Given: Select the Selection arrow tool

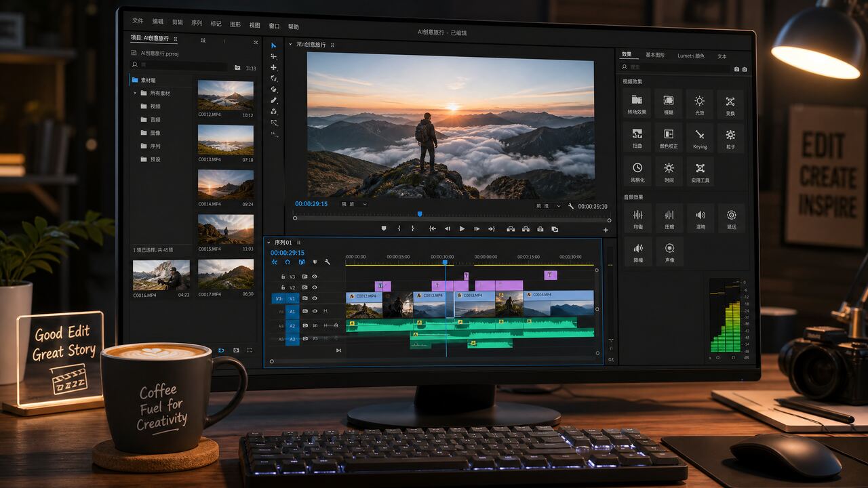Looking at the screenshot, I should pyautogui.click(x=274, y=45).
